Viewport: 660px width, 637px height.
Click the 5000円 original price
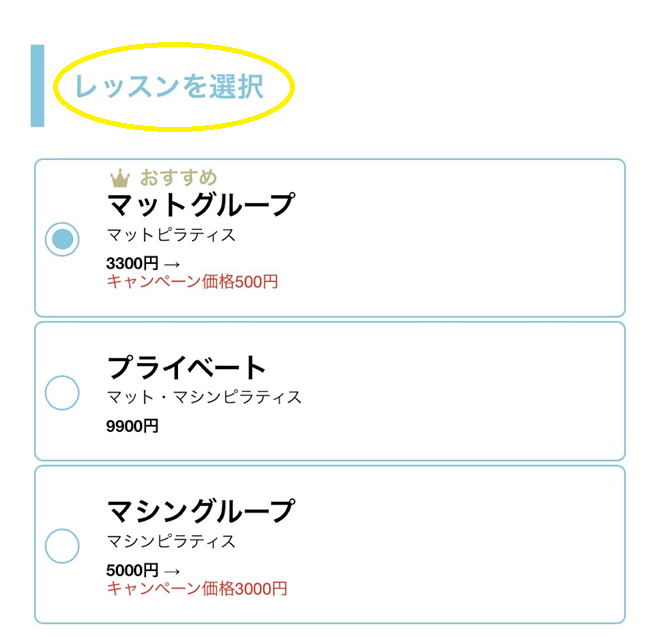click(132, 570)
